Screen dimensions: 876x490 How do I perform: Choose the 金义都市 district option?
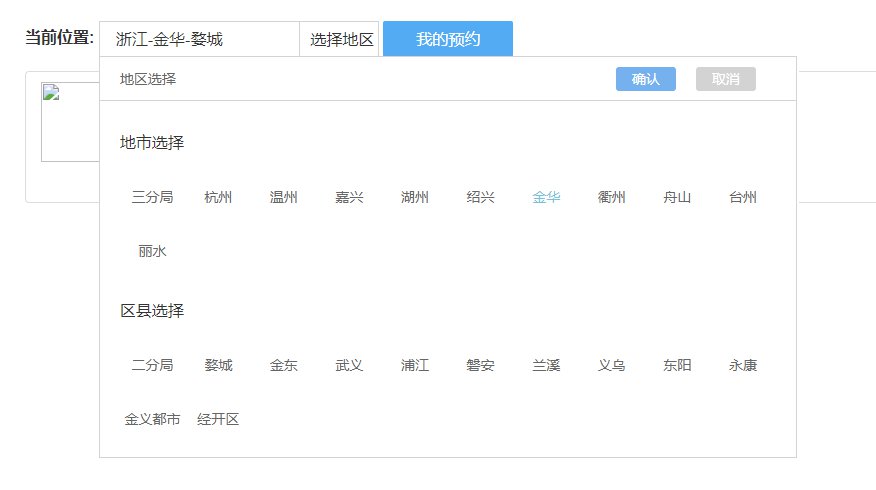[153, 419]
